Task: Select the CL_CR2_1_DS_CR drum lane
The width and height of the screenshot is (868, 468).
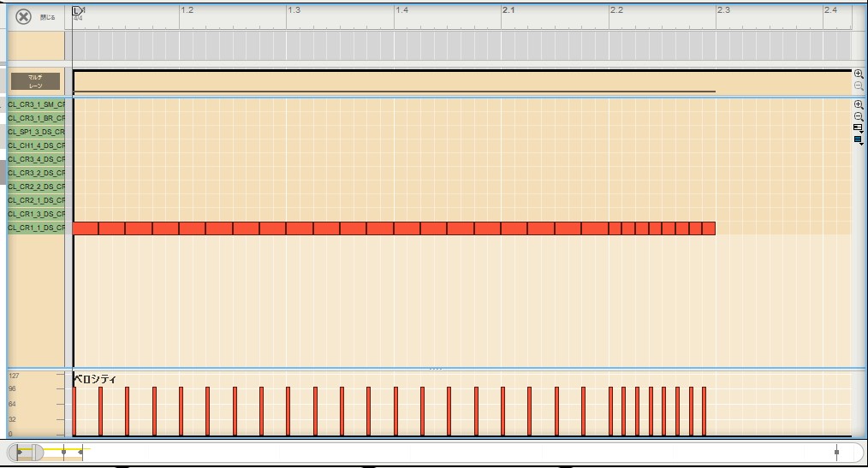Action: (36, 200)
